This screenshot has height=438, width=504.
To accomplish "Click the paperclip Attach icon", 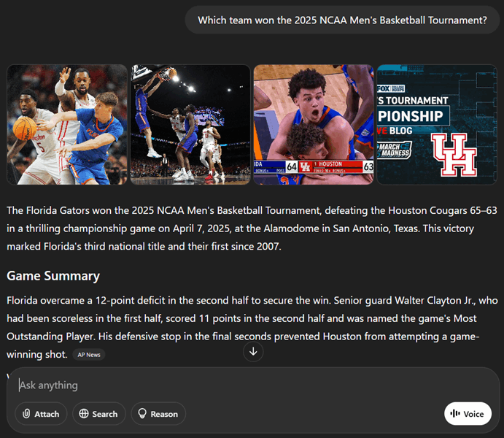I will coord(26,414).
